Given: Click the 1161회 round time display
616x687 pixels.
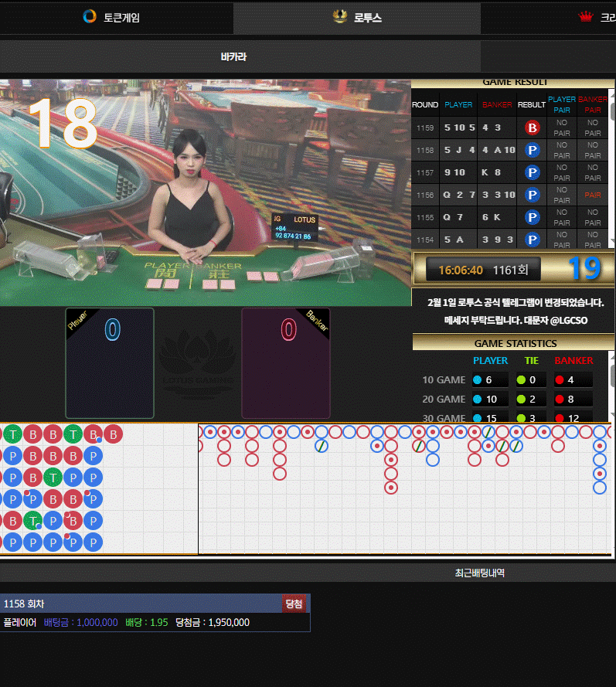Looking at the screenshot, I should coord(483,270).
